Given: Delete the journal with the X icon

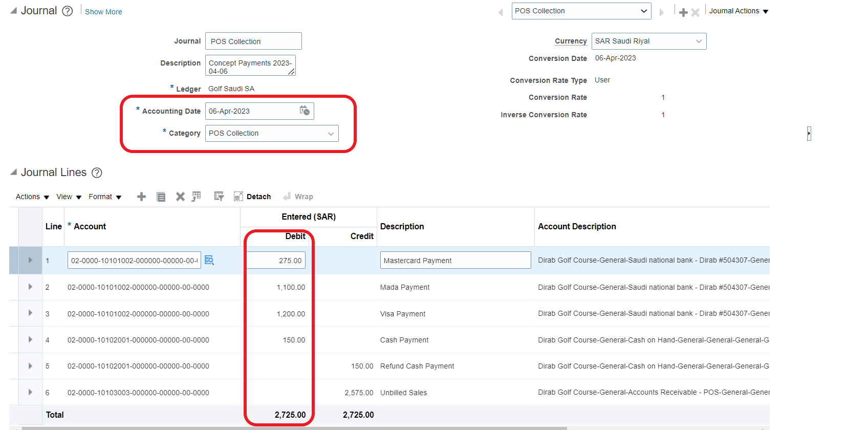Looking at the screenshot, I should [695, 12].
